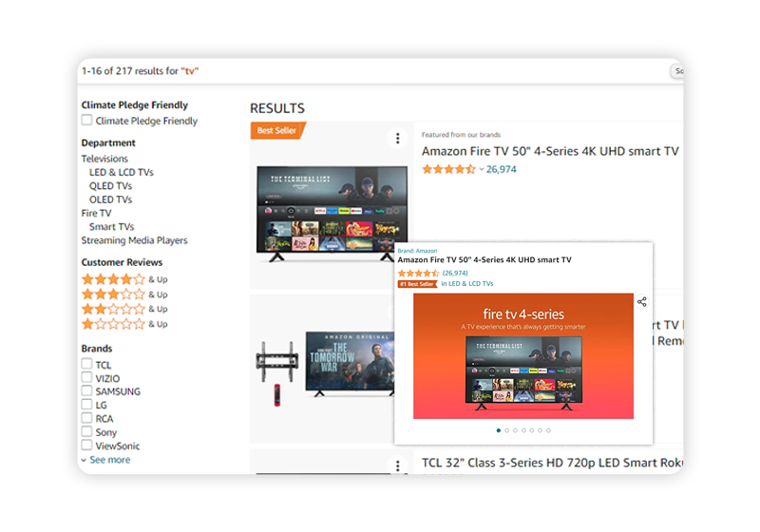The width and height of the screenshot is (760, 532).
Task: Select the Televisions department
Action: tap(104, 159)
